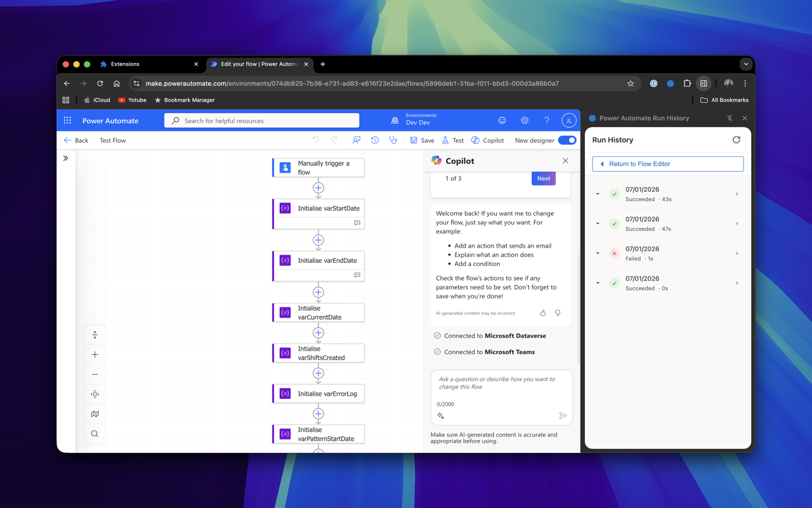Select the Edit your flow tab
812x508 pixels.
pyautogui.click(x=259, y=64)
